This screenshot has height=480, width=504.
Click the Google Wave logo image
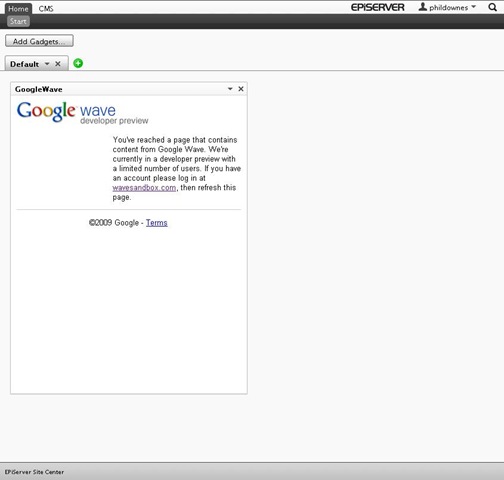tap(82, 113)
